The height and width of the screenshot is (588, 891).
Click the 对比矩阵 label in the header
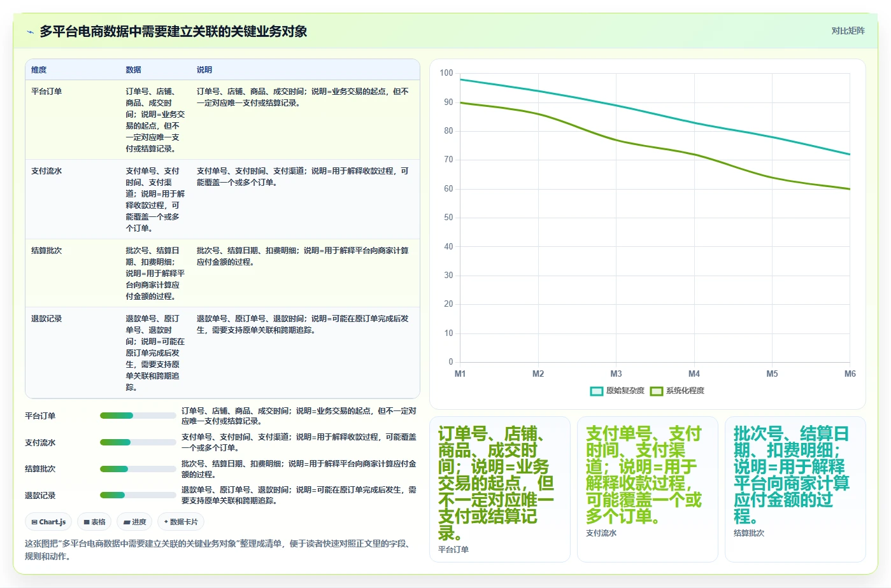[848, 31]
